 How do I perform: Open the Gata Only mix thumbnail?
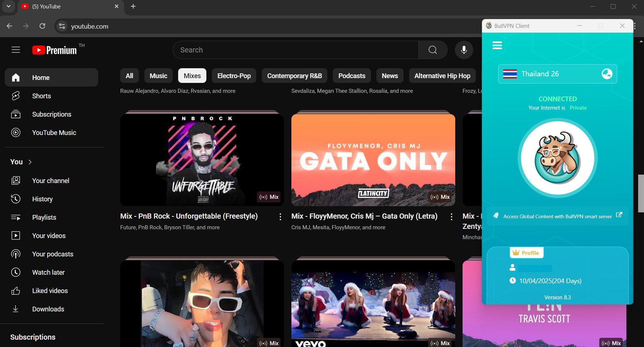(373, 160)
